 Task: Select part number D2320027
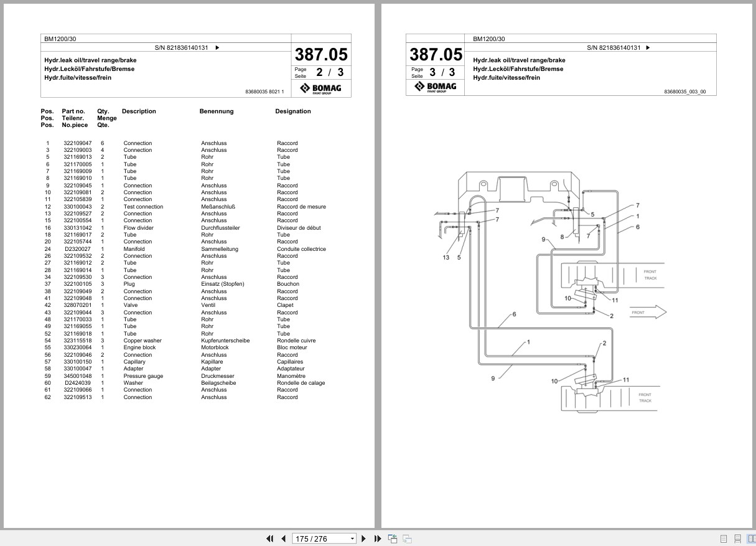click(x=78, y=249)
